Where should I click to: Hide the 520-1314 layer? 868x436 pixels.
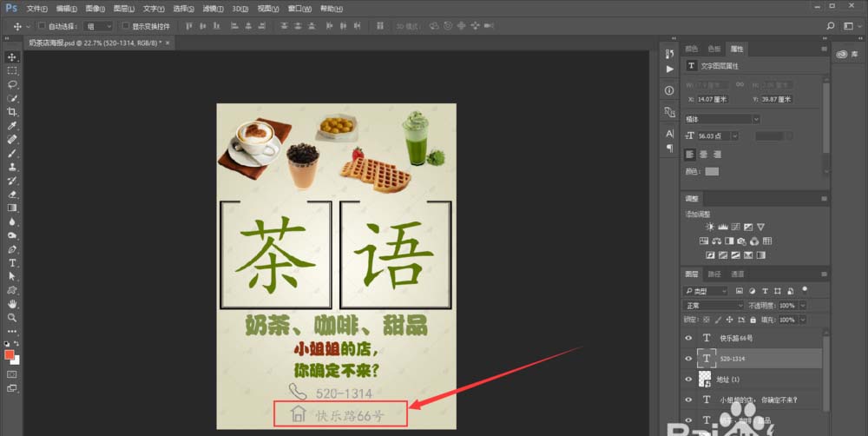[x=688, y=359]
